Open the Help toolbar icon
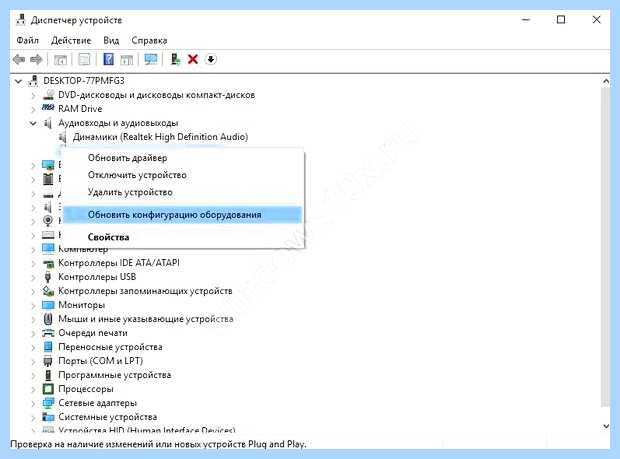620x459 pixels. [108, 59]
